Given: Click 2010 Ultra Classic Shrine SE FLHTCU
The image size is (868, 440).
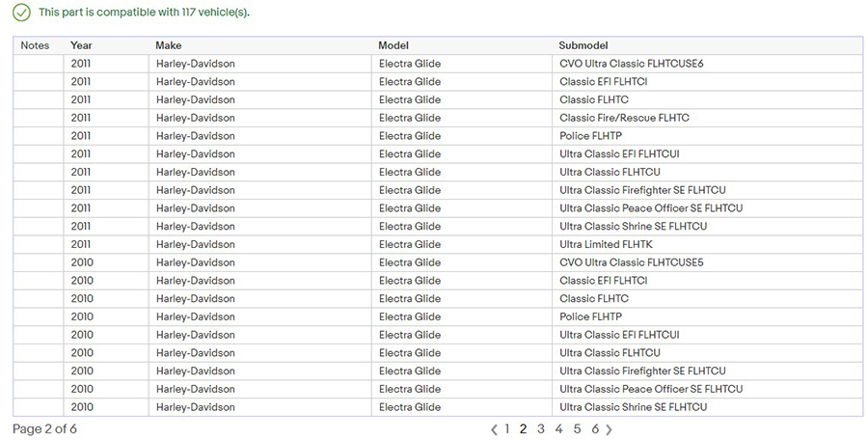Looking at the screenshot, I should coord(634,407).
